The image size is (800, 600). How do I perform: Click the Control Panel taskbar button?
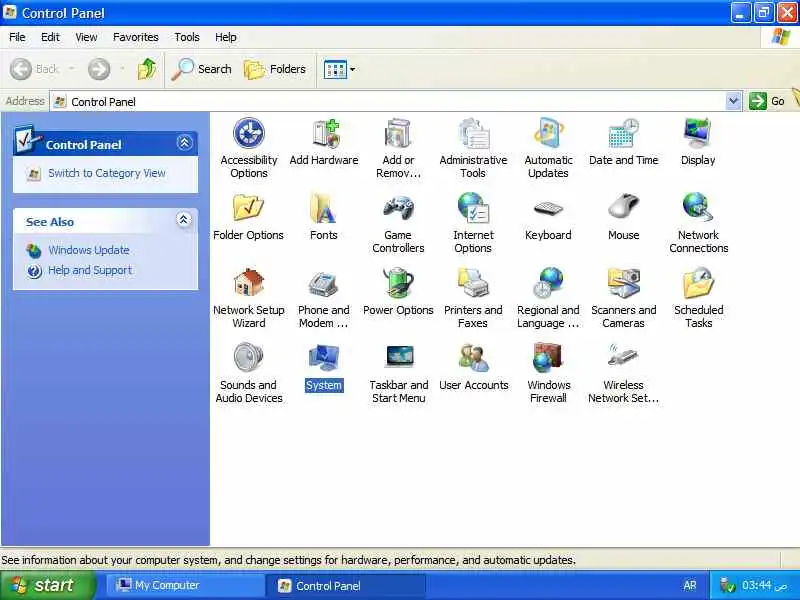tap(345, 585)
